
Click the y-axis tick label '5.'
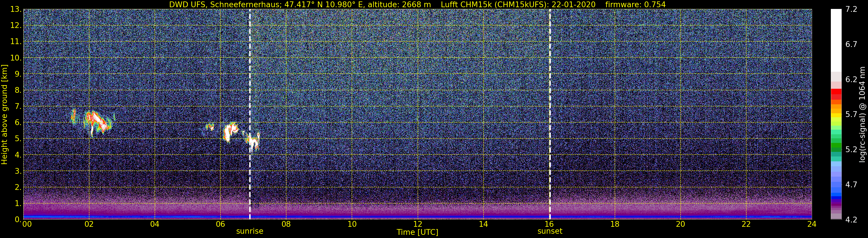[18, 139]
